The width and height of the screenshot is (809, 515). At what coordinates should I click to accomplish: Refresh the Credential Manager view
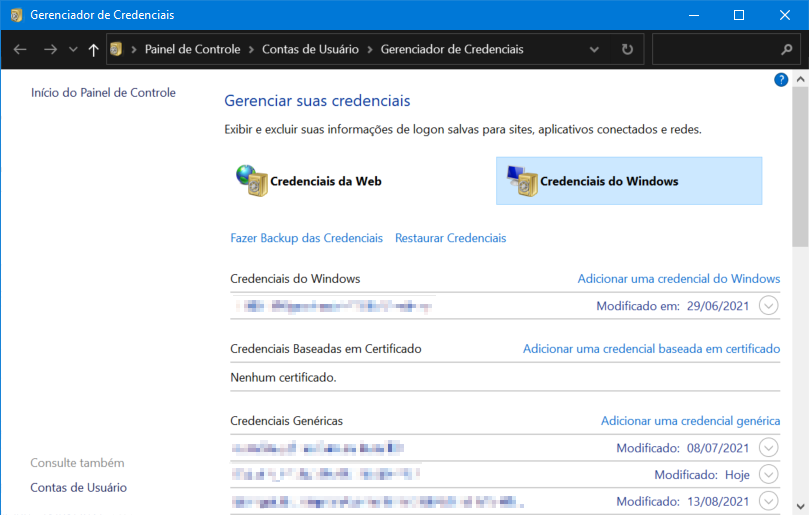tap(627, 49)
